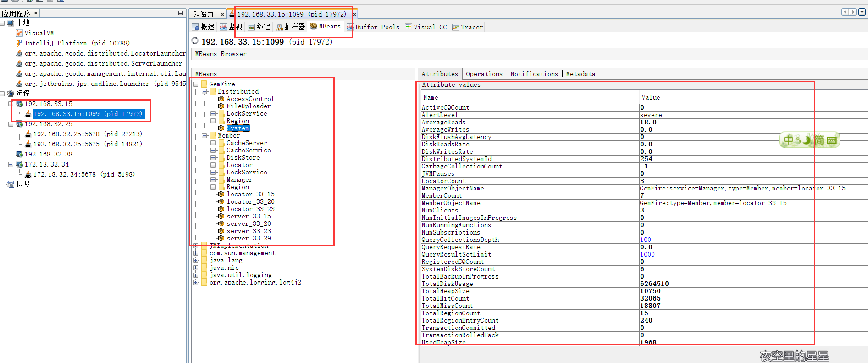Select the server_33_15 member node
Image resolution: width=868 pixels, height=363 pixels.
click(249, 216)
